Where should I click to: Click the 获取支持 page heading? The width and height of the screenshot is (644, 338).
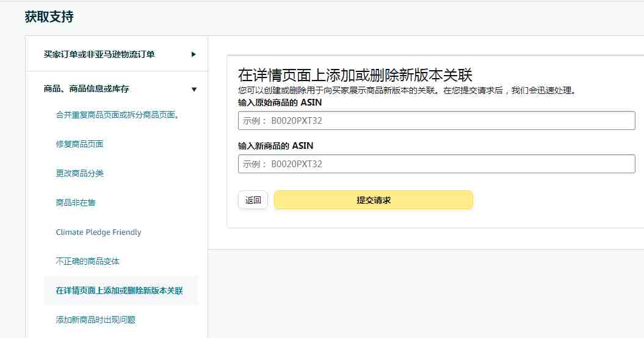point(49,17)
